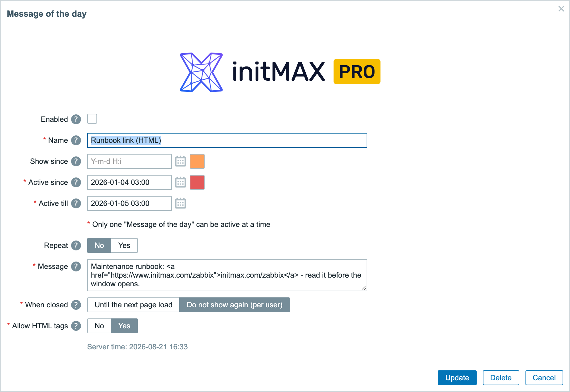Click into the Message text area
Image resolution: width=570 pixels, height=392 pixels.
tap(227, 275)
